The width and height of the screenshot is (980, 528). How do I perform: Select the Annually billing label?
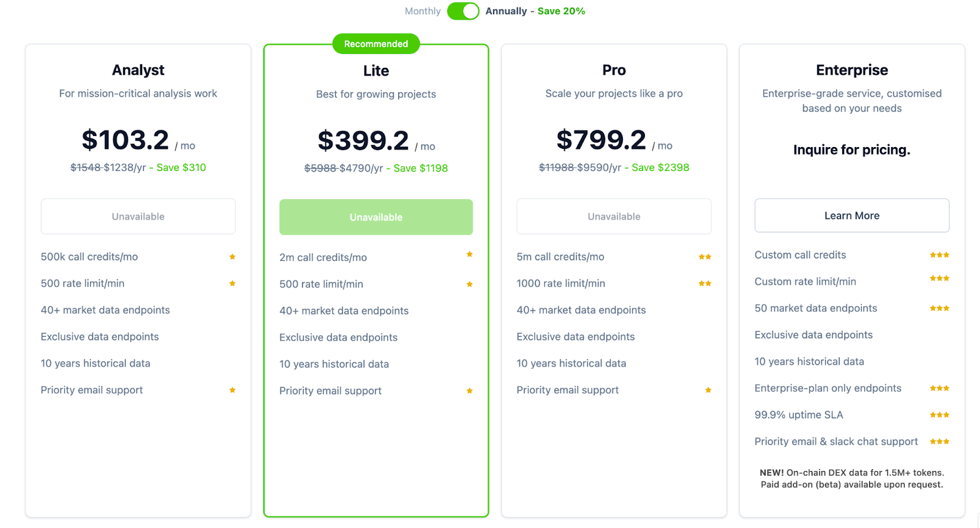(x=506, y=11)
